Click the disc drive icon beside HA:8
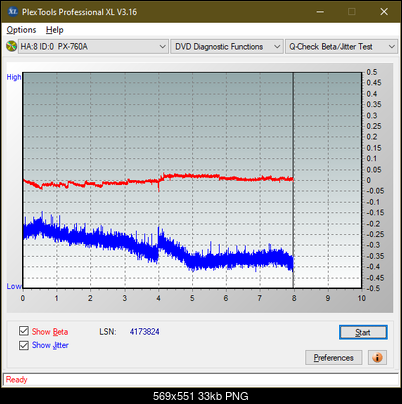This screenshot has height=404, width=402. pos(11,46)
